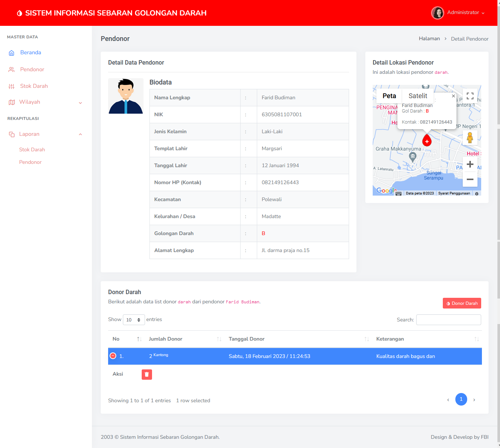
Task: Zoom out of the map with minus
Action: coord(470,179)
